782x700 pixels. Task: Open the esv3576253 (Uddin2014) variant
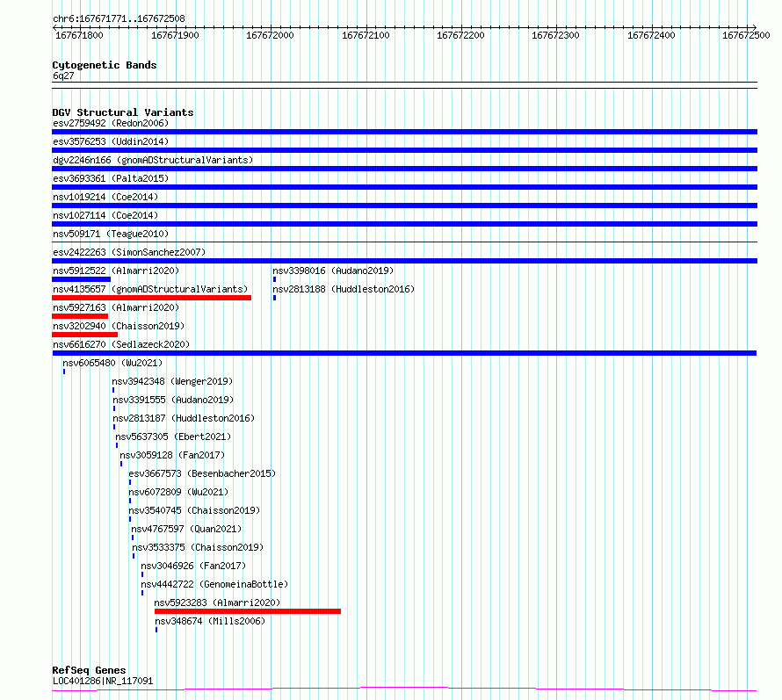click(111, 141)
